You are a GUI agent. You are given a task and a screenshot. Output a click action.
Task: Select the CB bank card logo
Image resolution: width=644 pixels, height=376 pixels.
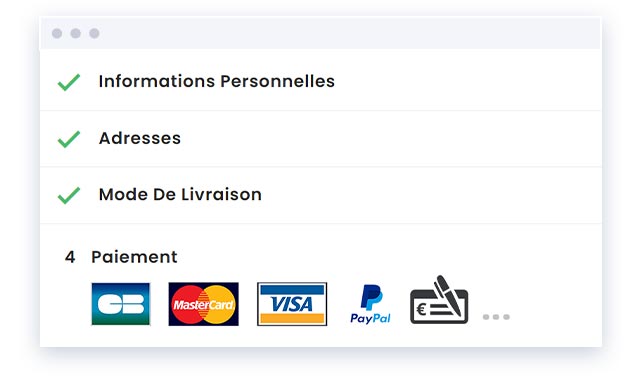click(x=121, y=304)
